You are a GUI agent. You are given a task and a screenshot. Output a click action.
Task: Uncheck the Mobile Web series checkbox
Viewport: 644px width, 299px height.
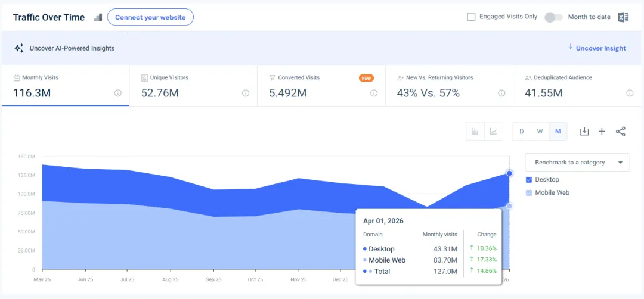[x=529, y=193]
